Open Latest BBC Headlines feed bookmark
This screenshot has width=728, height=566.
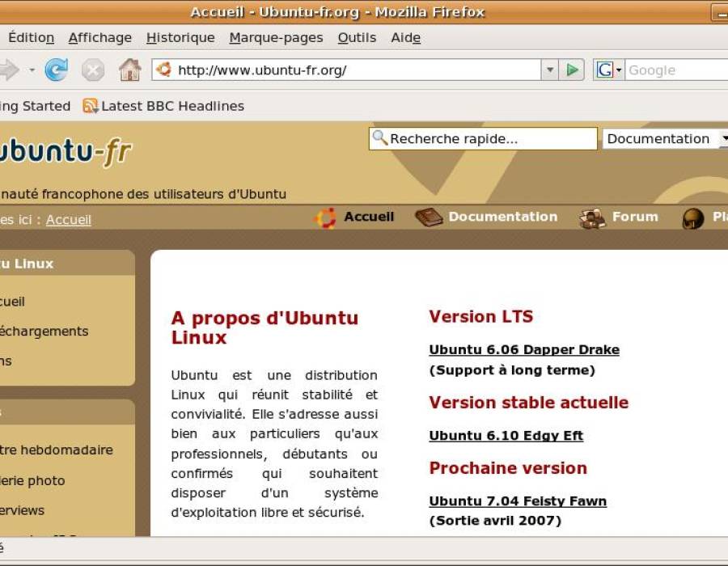point(163,106)
